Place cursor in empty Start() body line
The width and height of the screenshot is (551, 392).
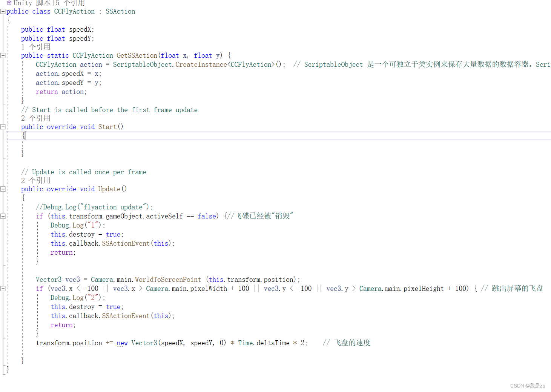point(279,145)
